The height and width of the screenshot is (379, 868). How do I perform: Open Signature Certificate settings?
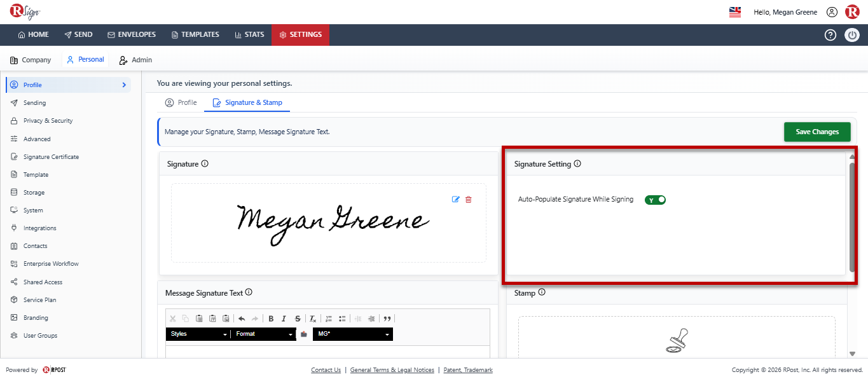click(x=69, y=156)
